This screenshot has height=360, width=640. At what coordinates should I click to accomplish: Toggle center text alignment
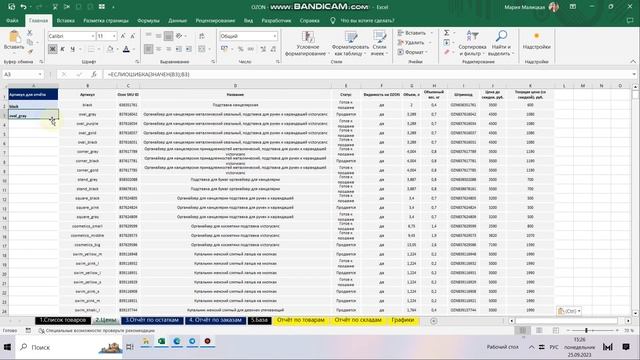158,49
